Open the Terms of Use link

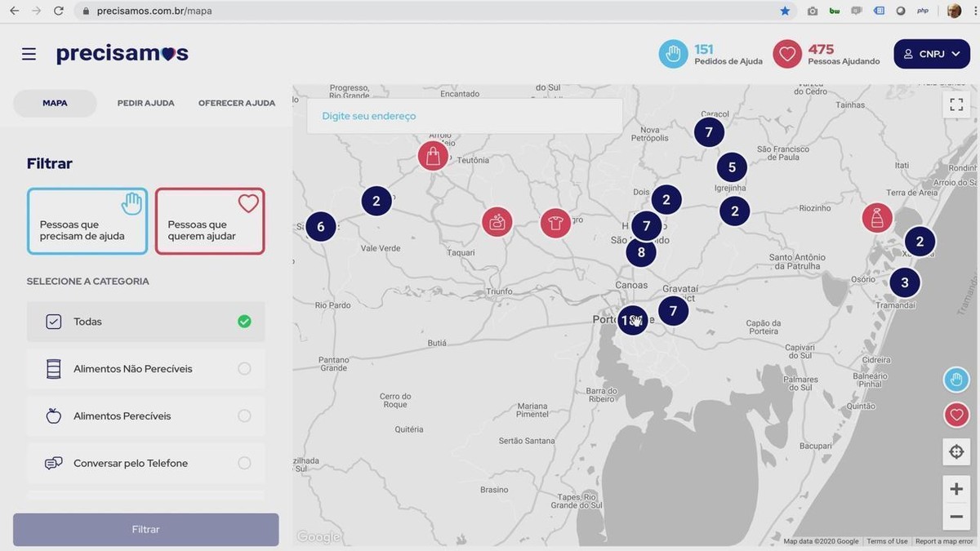(887, 541)
